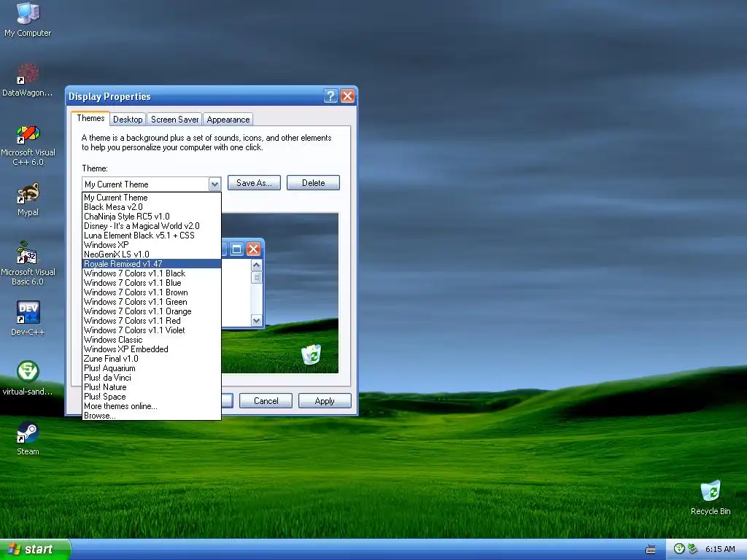Choose Windows 7 Colors v1.1 Violet
Screen dimensions: 747x560
point(152,330)
